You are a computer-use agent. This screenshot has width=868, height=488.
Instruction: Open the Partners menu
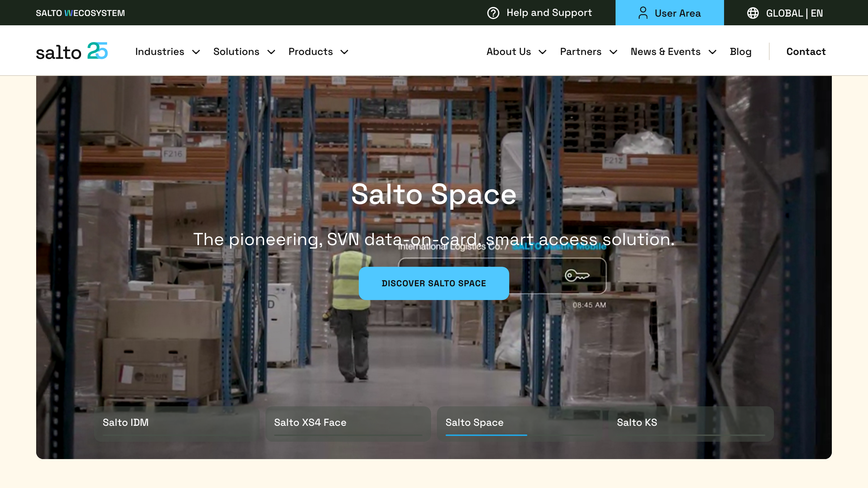tap(580, 52)
